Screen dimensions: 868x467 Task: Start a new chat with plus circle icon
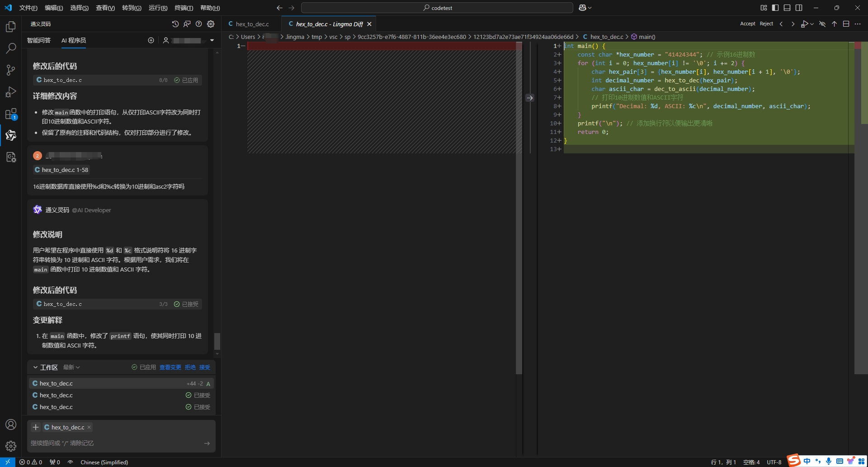pos(151,40)
